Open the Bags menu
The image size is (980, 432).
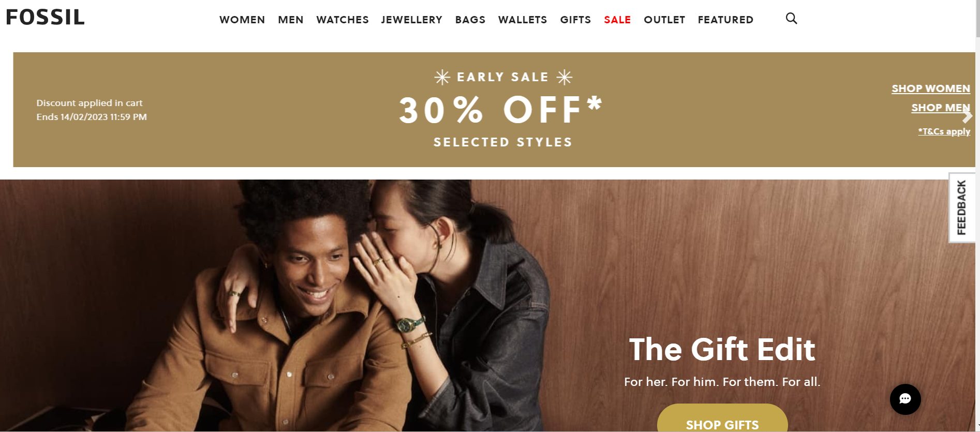coord(470,20)
